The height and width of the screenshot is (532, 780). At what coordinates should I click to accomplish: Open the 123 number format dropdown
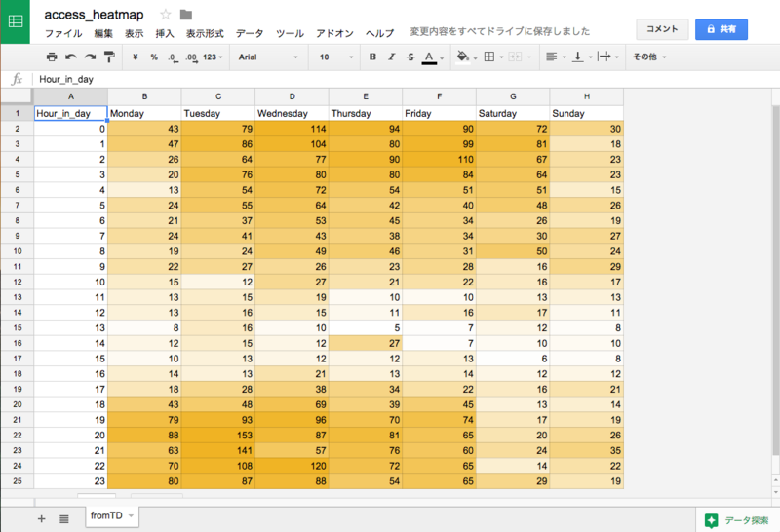point(213,57)
